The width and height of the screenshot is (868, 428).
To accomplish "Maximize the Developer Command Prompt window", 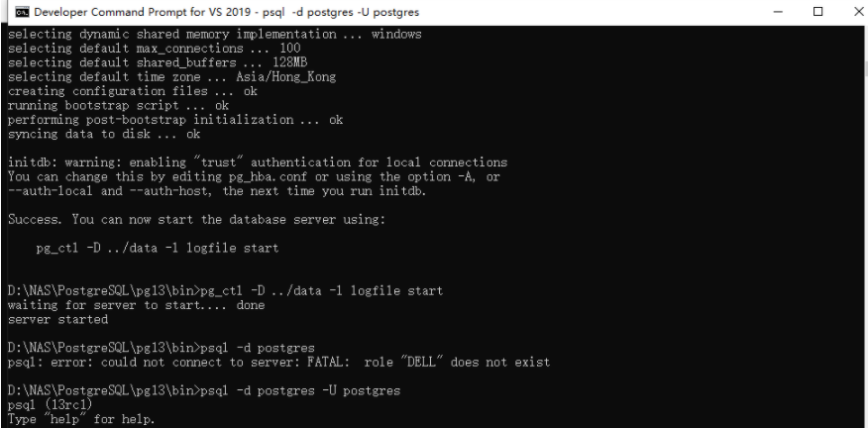I will click(817, 12).
